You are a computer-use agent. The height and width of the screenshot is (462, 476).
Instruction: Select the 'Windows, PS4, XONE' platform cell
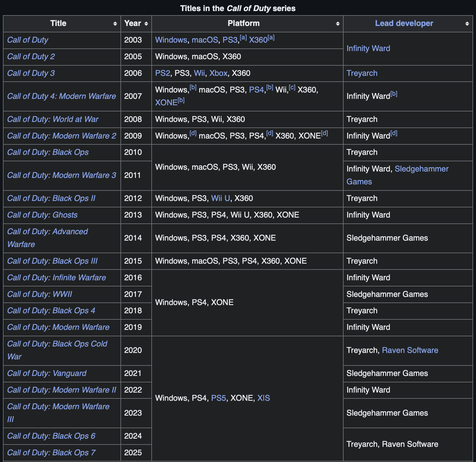tap(247, 303)
